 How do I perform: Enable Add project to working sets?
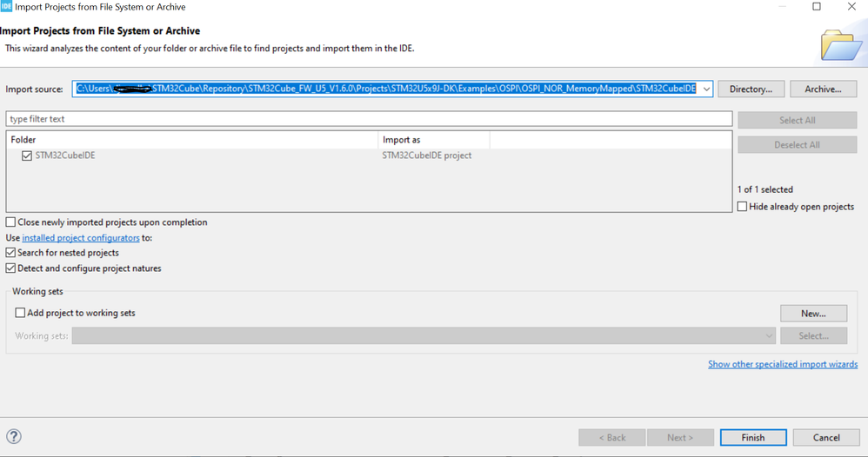coord(21,313)
